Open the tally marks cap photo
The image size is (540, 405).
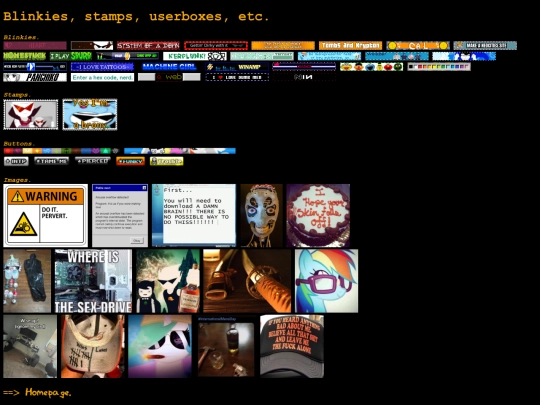(93, 346)
